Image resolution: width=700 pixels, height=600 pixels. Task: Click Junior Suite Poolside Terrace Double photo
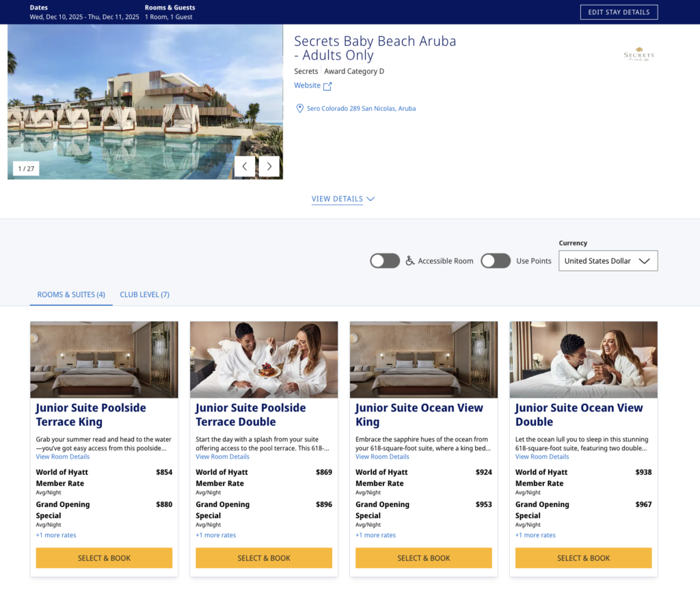[x=264, y=360]
